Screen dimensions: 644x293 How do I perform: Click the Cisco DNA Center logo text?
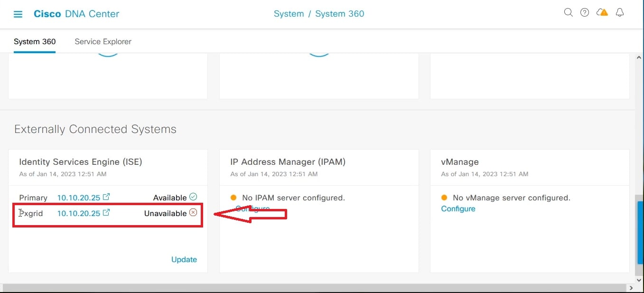pos(76,14)
